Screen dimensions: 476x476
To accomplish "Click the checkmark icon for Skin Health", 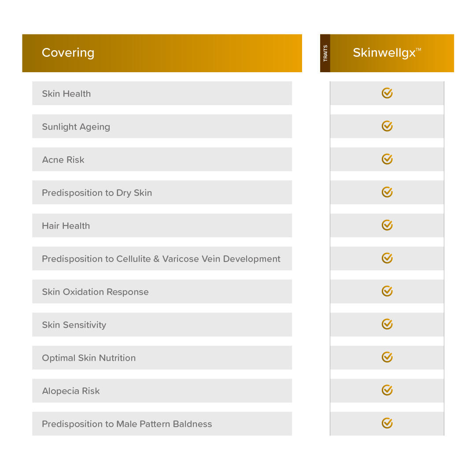I will (x=387, y=93).
